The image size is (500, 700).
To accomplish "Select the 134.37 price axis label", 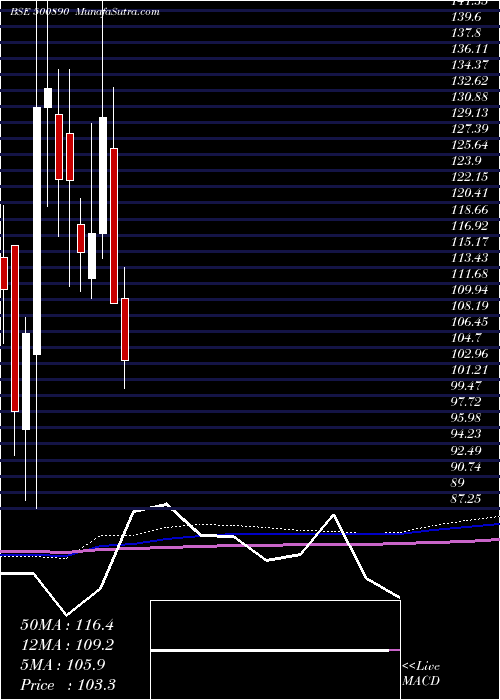I will (x=469, y=65).
